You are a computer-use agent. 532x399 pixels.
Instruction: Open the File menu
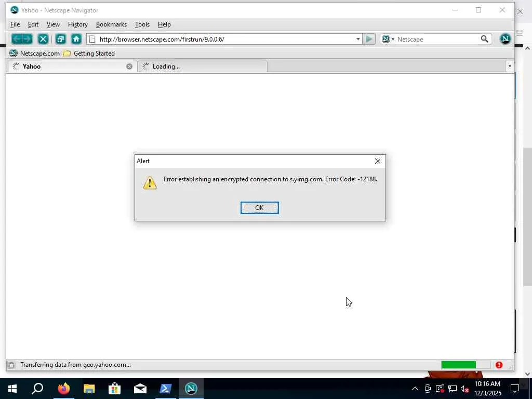(15, 24)
